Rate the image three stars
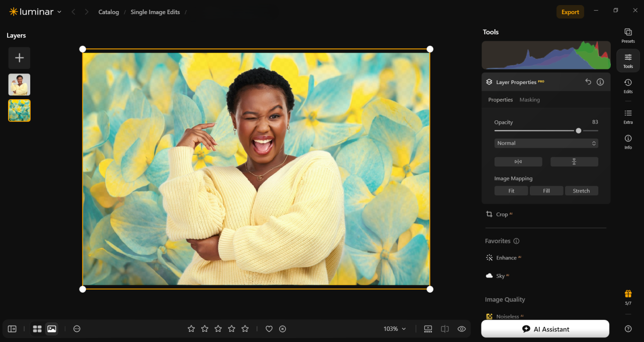644x342 pixels. (218, 329)
